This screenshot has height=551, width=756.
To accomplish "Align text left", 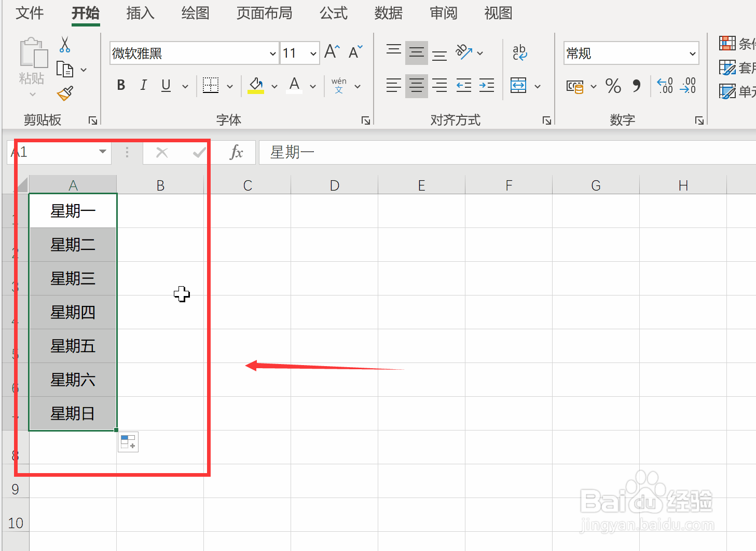I will coord(394,85).
